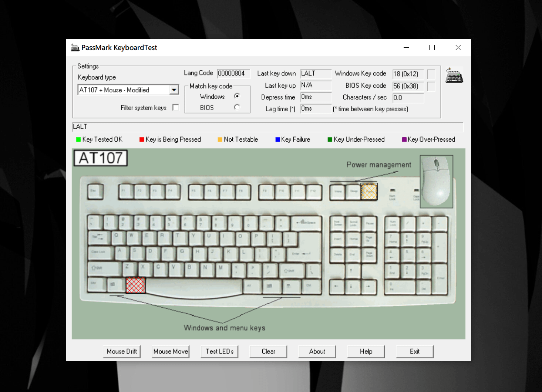The image size is (542, 392).
Task: Click the mouse picture above the keyboard
Action: pos(437,181)
